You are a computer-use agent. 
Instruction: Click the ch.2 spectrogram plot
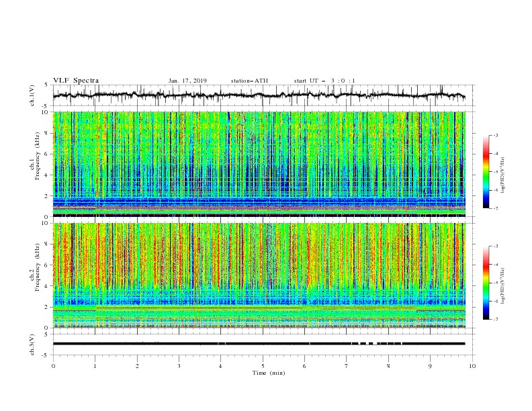click(x=259, y=275)
